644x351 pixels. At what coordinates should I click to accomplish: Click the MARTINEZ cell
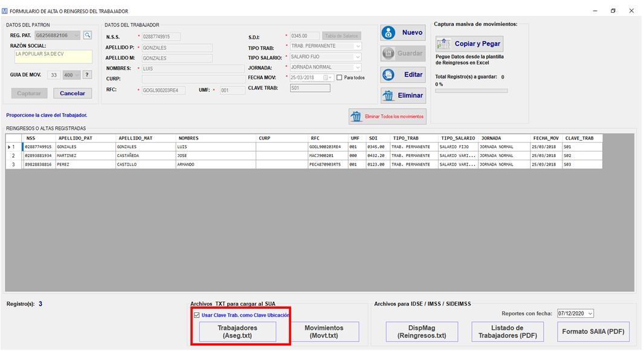click(x=85, y=156)
